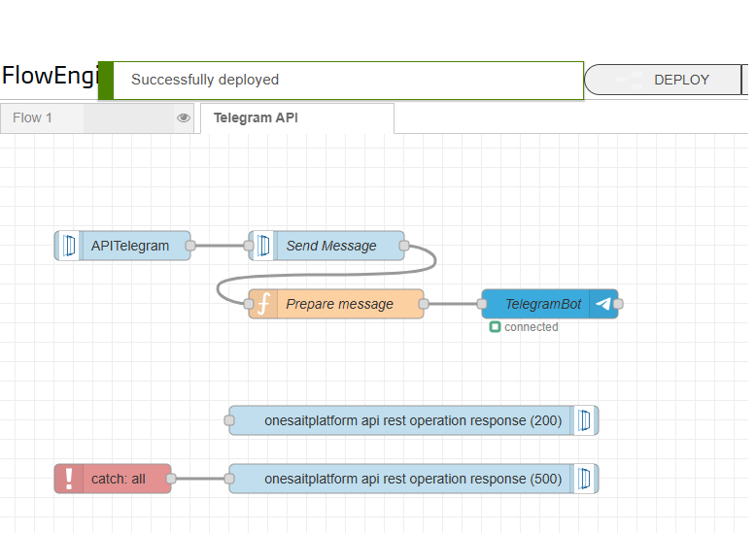The width and height of the screenshot is (756, 533).
Task: Click the exclamation icon on catch node
Action: pyautogui.click(x=69, y=479)
